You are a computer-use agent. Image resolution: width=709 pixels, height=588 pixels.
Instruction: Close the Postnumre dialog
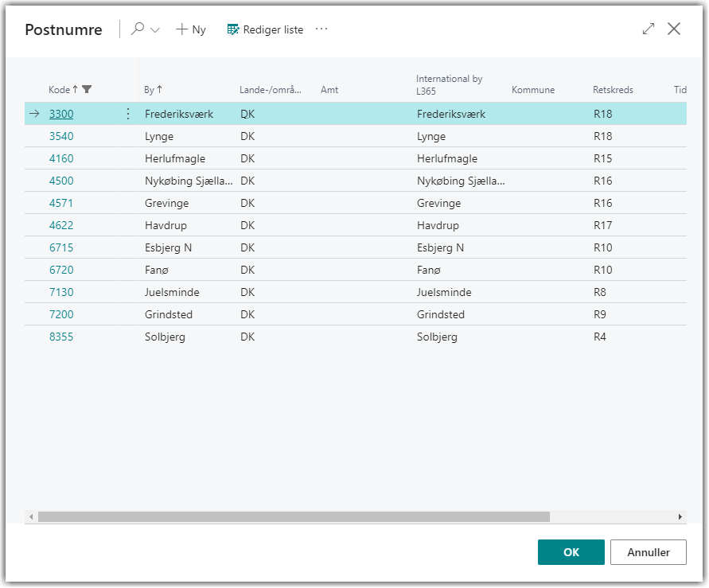(x=674, y=29)
